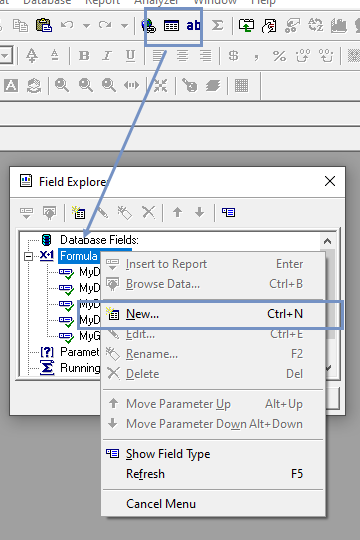Click the Field Explorer scrollbar up arrow
Screen dimensions: 360x540
pos(327,241)
